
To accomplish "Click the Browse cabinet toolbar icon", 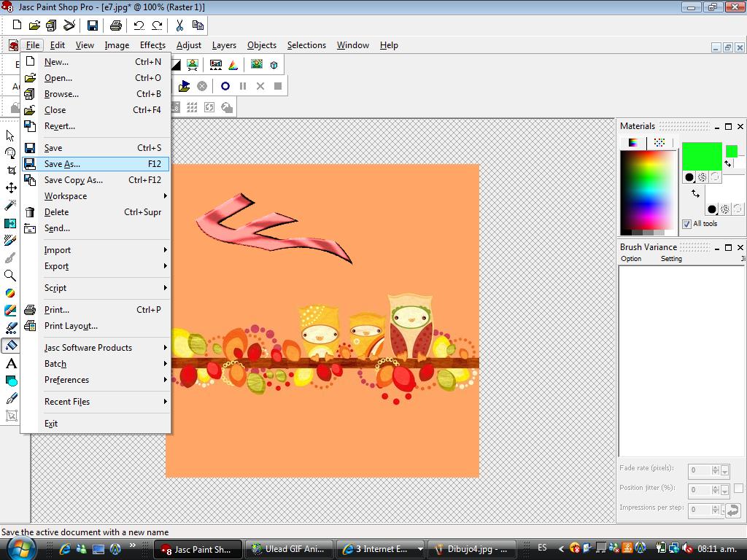I will pos(52,26).
